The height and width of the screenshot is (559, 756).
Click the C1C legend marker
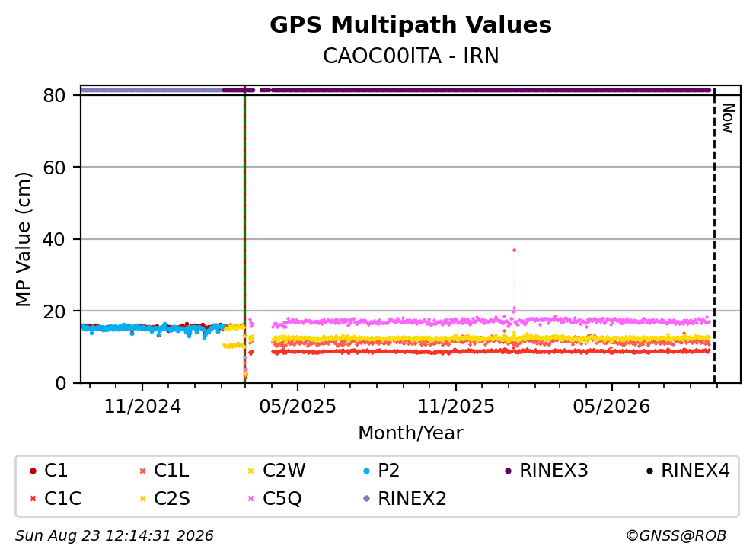[33, 499]
